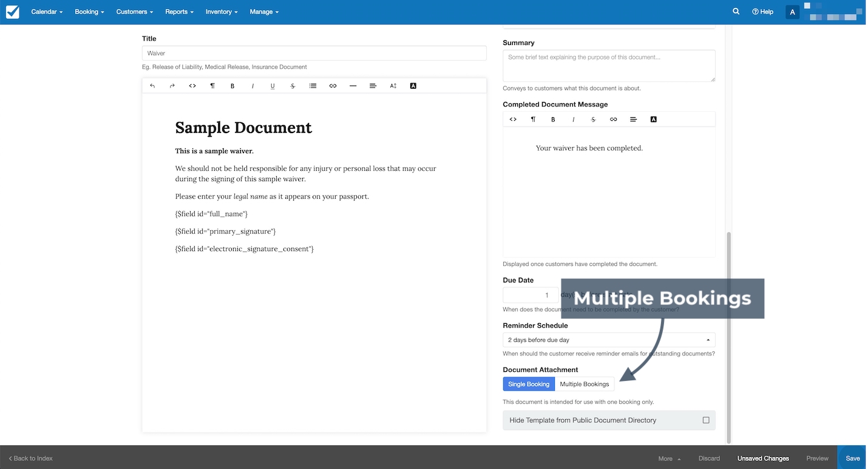Open paragraph format in document editor
Screen dimensions: 868x469
pyautogui.click(x=212, y=86)
